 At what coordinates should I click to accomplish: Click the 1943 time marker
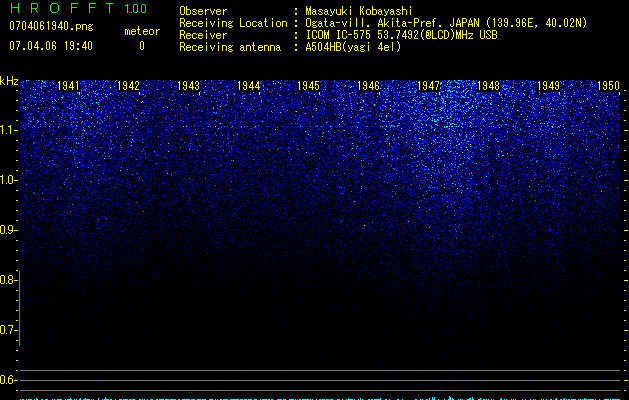189,86
